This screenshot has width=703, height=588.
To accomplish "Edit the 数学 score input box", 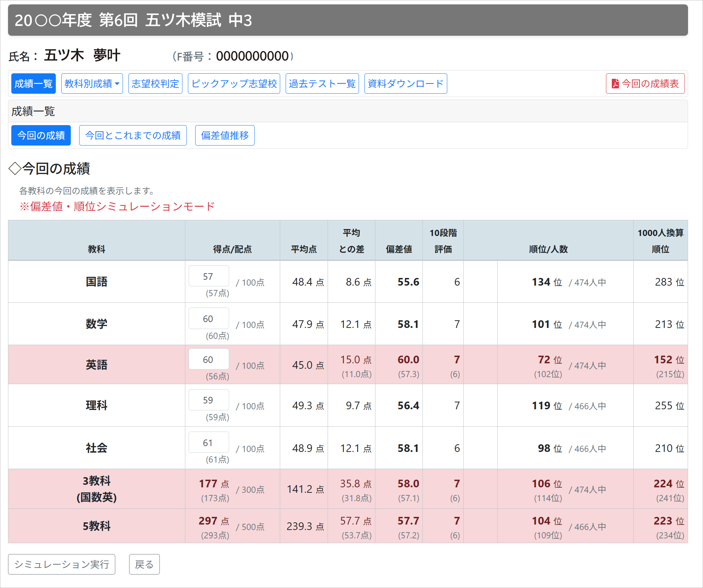I will [209, 318].
